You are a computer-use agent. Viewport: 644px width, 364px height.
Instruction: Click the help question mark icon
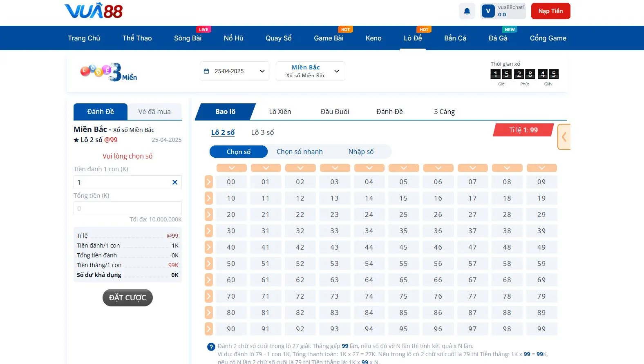pos(211,347)
